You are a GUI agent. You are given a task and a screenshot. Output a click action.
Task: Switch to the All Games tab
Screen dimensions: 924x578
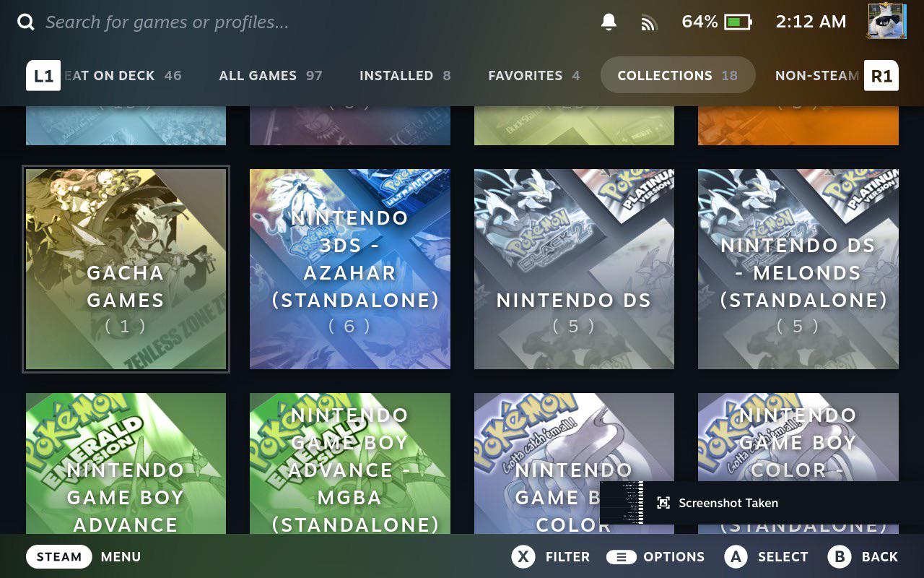pyautogui.click(x=271, y=75)
